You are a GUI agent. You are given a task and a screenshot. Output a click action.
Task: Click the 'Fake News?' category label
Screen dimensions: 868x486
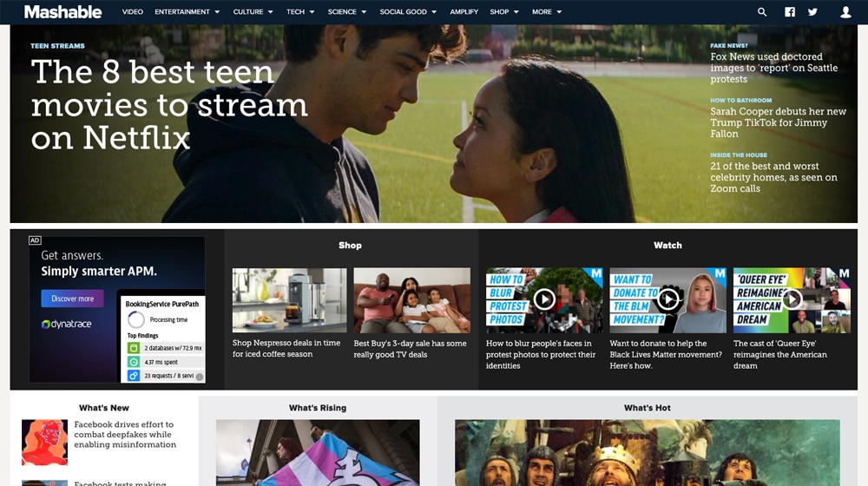(729, 45)
